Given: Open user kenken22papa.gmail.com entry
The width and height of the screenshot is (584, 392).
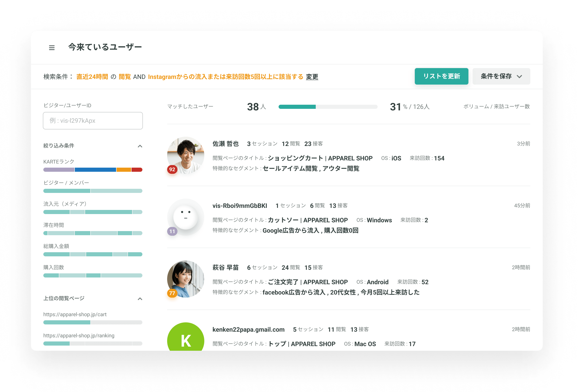Looking at the screenshot, I should [248, 330].
